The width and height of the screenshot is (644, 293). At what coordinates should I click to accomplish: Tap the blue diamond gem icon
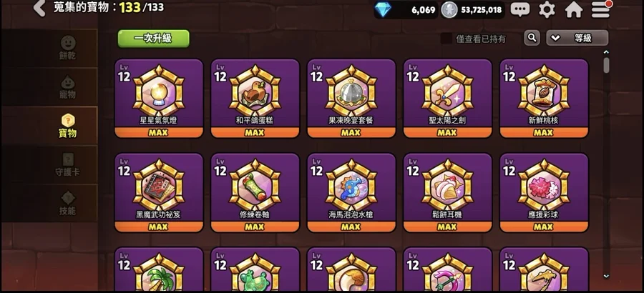click(x=383, y=9)
